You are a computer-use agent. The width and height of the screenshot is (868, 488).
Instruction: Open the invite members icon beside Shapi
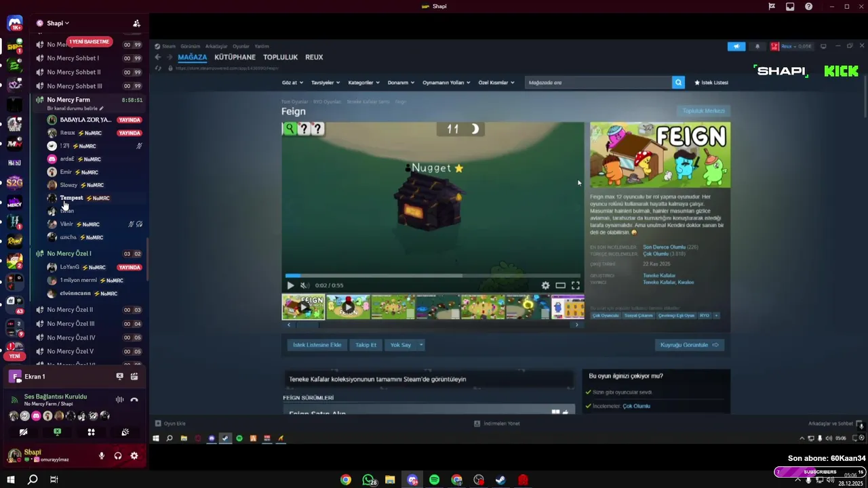point(136,23)
